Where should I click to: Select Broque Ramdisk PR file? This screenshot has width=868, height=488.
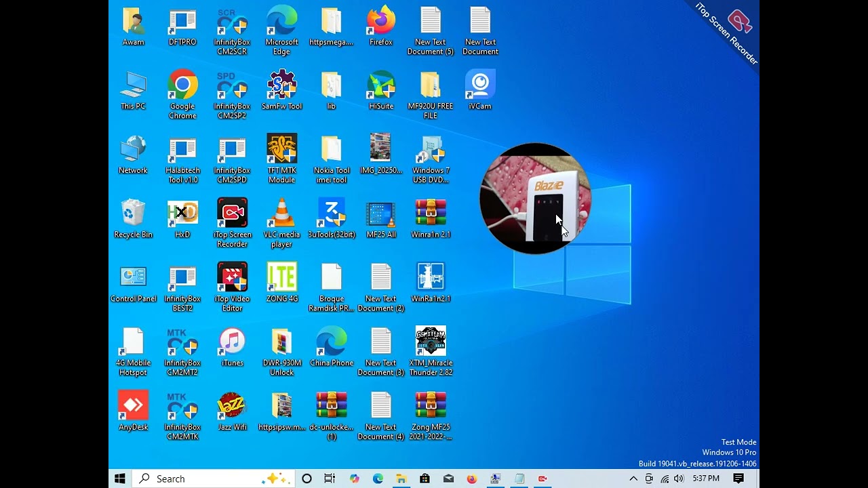[x=332, y=288]
